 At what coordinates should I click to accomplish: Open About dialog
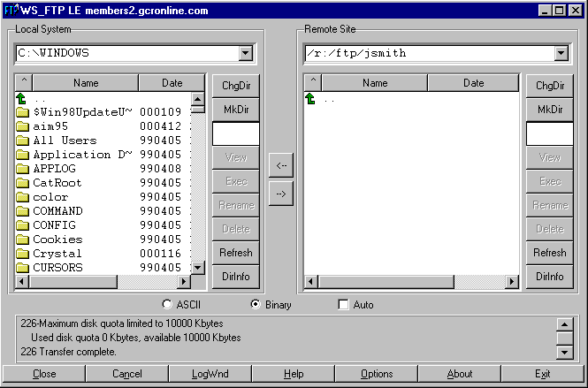[460, 374]
